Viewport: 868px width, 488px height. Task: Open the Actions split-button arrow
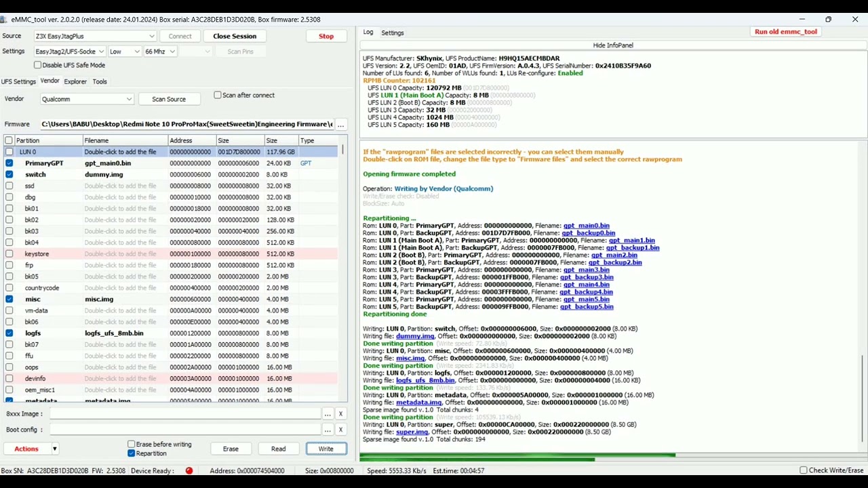click(x=54, y=449)
